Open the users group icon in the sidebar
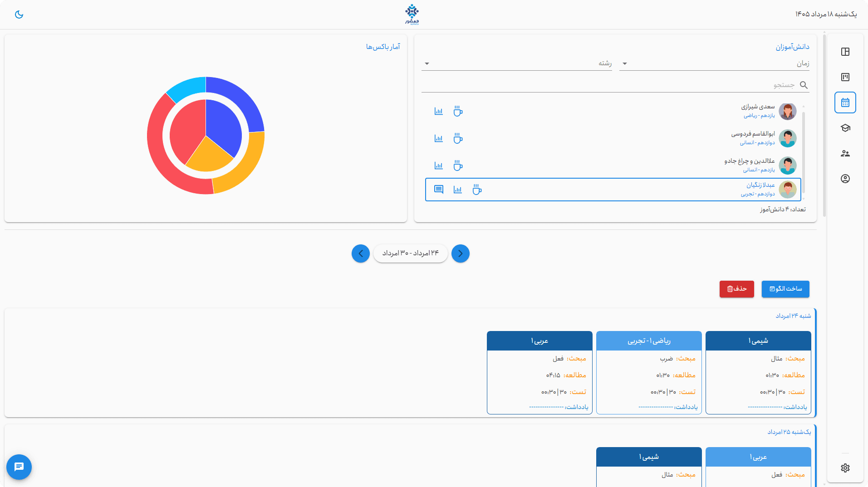868x487 pixels. tap(845, 153)
